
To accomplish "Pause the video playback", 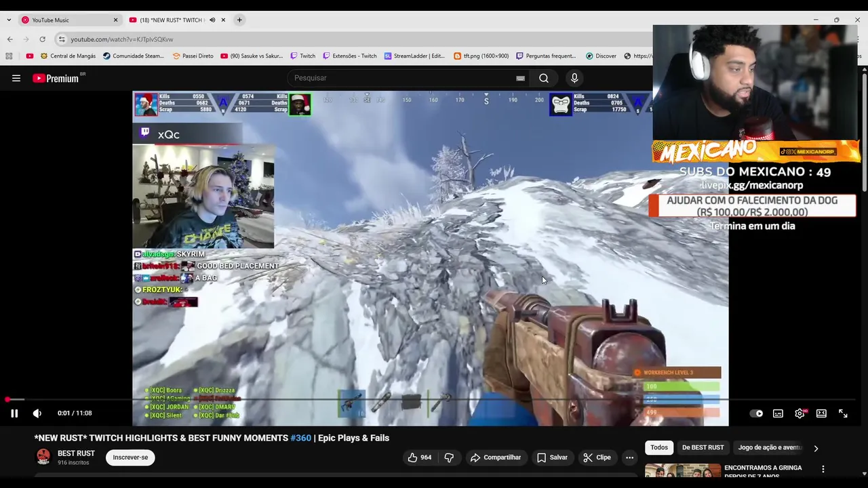I will 14,413.
